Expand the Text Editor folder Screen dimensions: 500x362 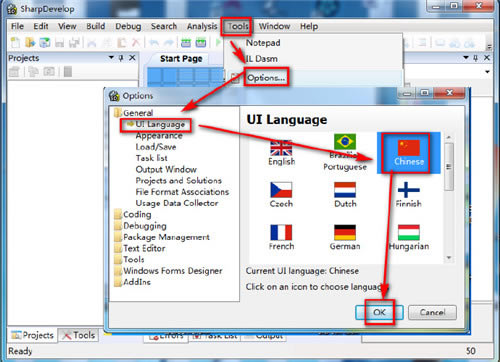pyautogui.click(x=118, y=248)
